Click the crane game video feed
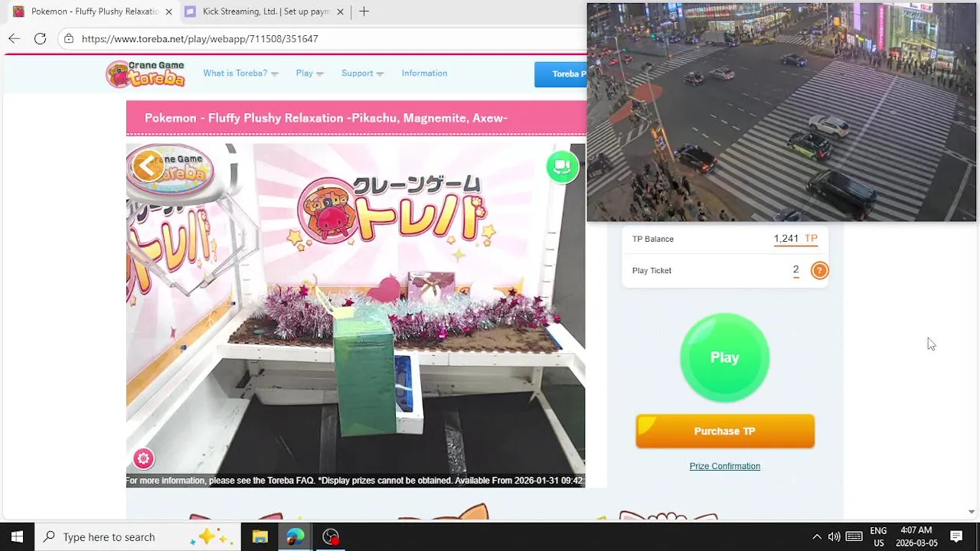The image size is (980, 551). [356, 314]
